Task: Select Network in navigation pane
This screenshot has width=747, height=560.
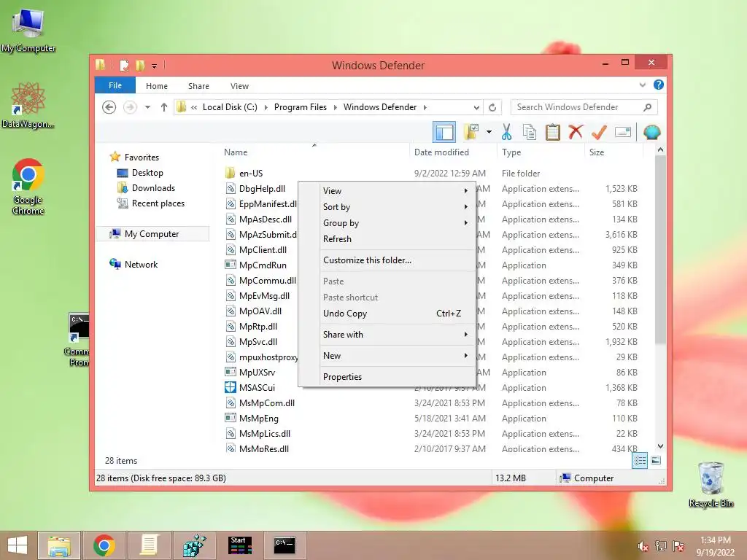Action: 141,264
